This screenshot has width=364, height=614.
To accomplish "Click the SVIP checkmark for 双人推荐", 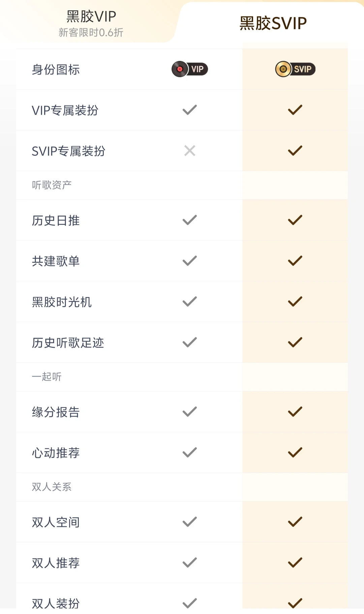I will coord(295,562).
